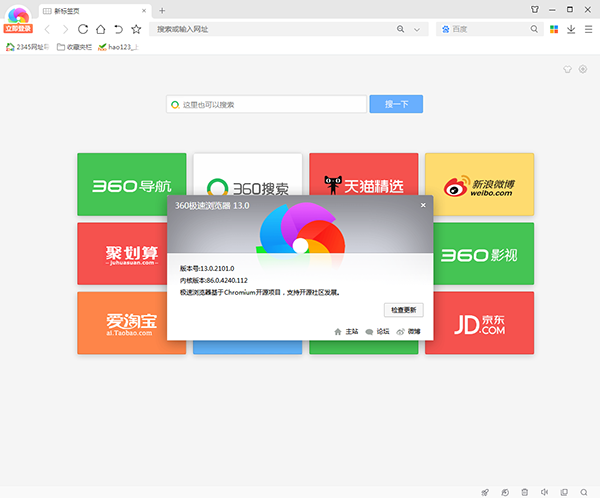Click the new tab page skin icon
This screenshot has width=600, height=498.
point(567,69)
